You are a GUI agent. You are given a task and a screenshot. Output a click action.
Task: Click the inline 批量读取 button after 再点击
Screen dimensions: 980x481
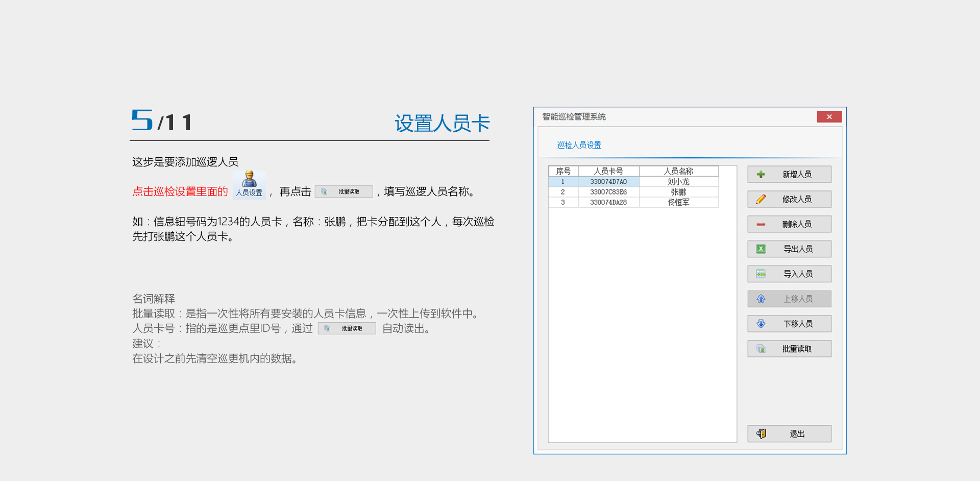point(344,192)
